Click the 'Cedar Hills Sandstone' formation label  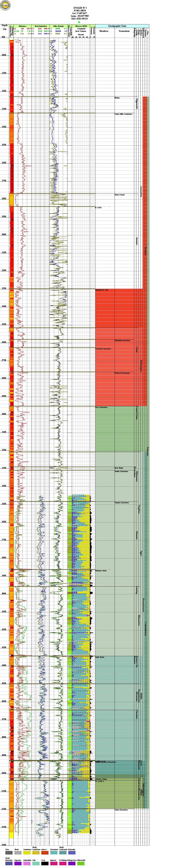[123, 114]
